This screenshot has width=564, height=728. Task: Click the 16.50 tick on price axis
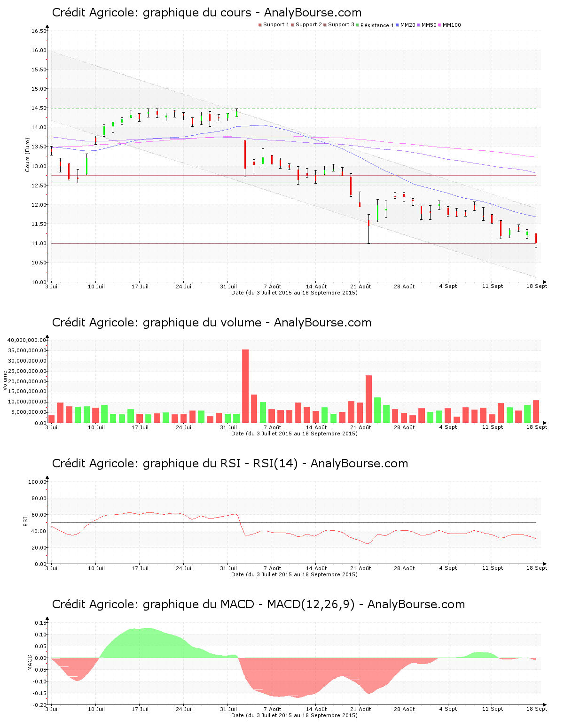click(39, 31)
